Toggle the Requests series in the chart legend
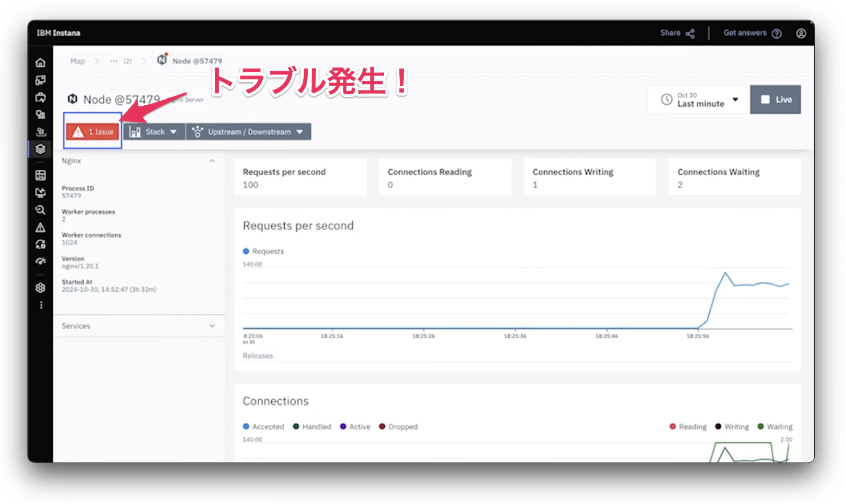This screenshot has width=845, height=504. [x=263, y=251]
